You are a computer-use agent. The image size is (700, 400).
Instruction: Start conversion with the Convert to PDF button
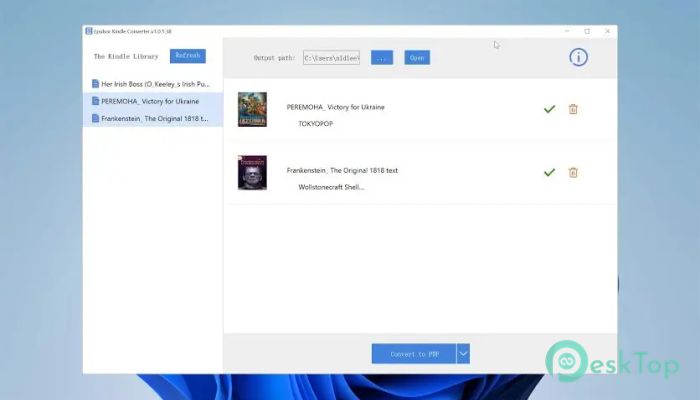[x=414, y=354]
